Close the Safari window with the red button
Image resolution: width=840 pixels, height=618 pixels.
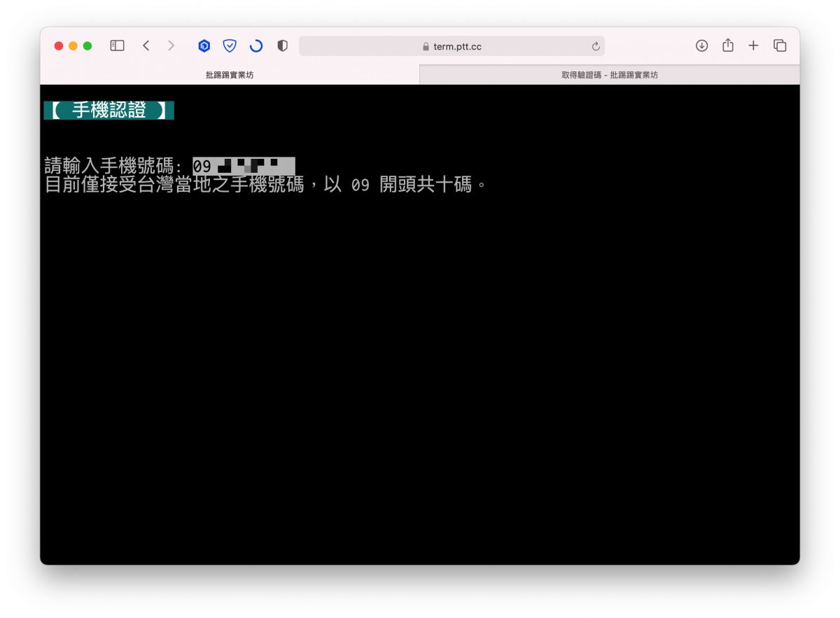59,45
